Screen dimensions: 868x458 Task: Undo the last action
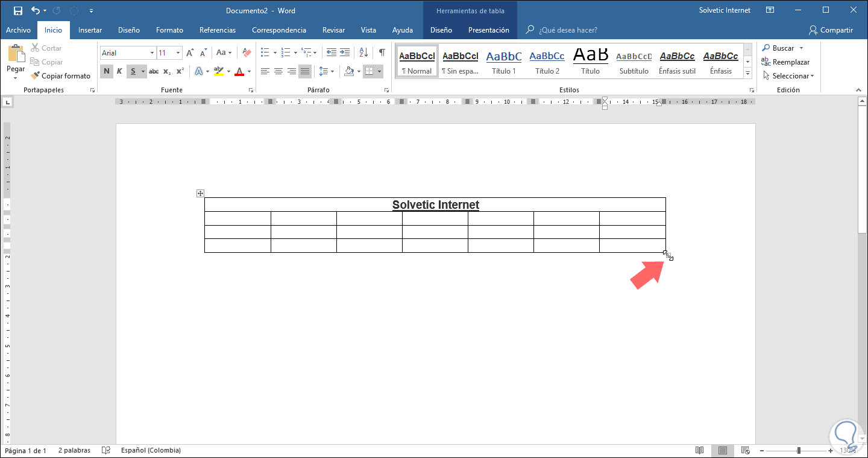[x=36, y=10]
